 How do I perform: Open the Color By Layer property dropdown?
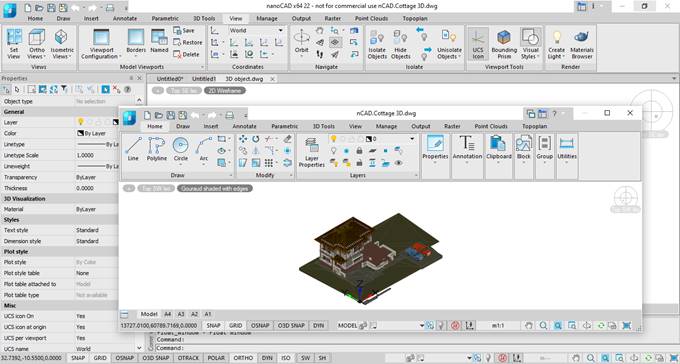click(97, 134)
